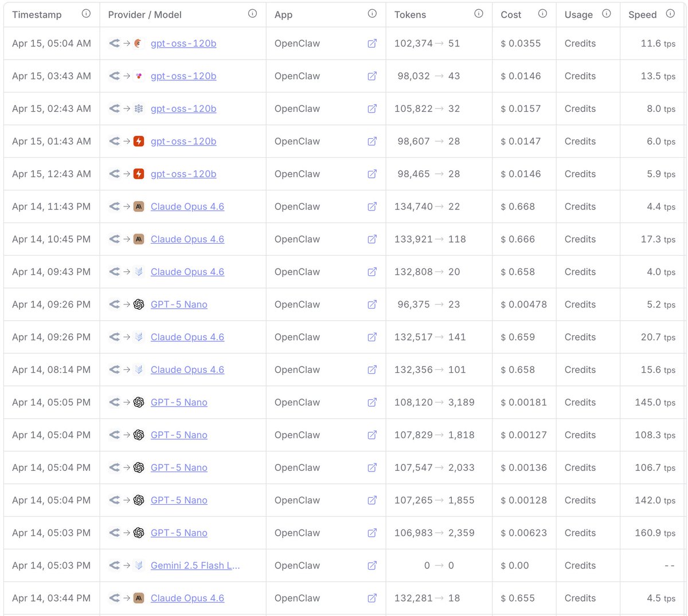
Task: Open external link icon in Apr 14, 08:14 PM row
Action: coord(372,370)
